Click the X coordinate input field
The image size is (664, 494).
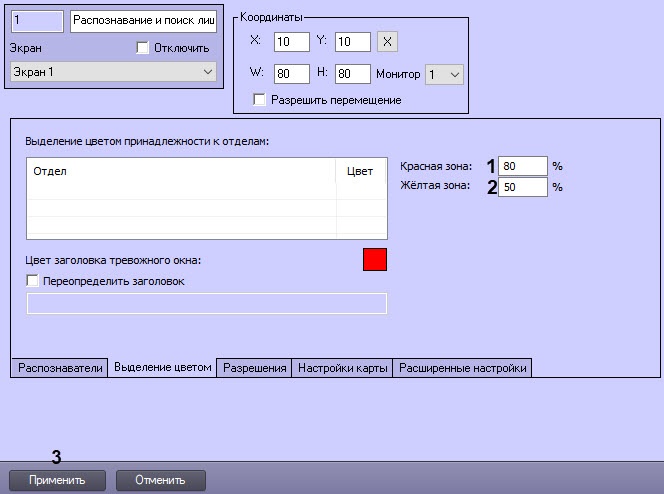click(291, 42)
